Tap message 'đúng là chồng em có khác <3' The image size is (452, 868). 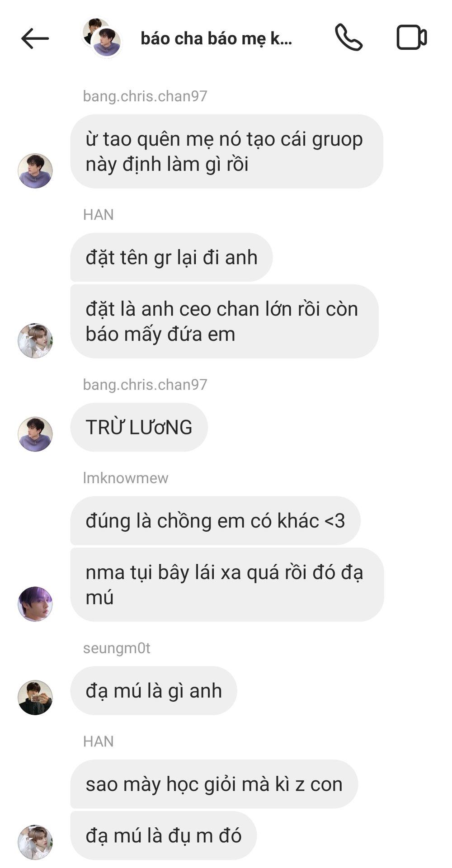pos(215,521)
